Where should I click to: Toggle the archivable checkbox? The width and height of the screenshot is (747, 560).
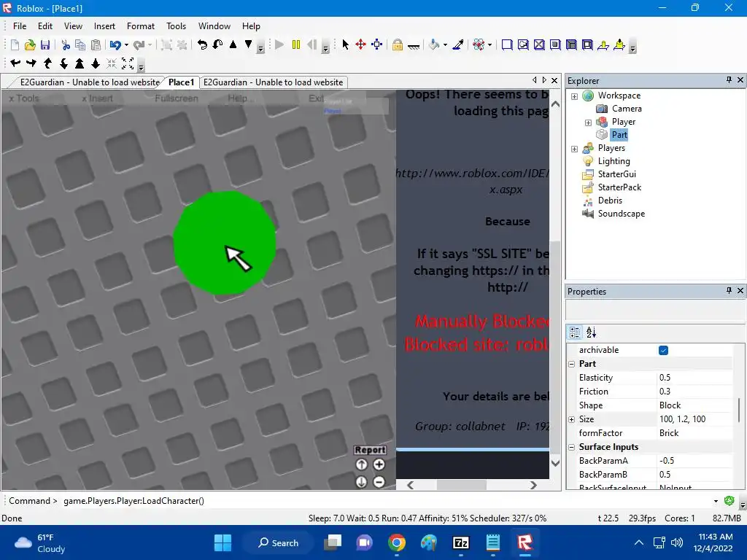coord(663,350)
